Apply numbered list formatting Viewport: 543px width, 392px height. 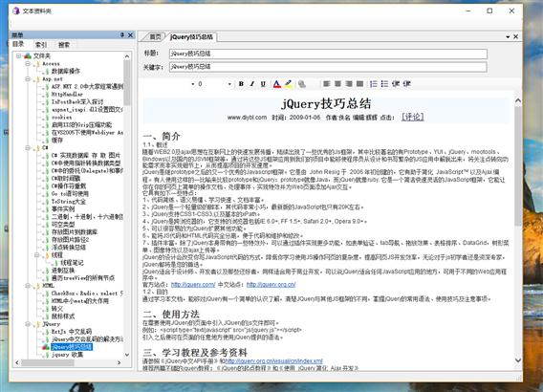coord(373,84)
